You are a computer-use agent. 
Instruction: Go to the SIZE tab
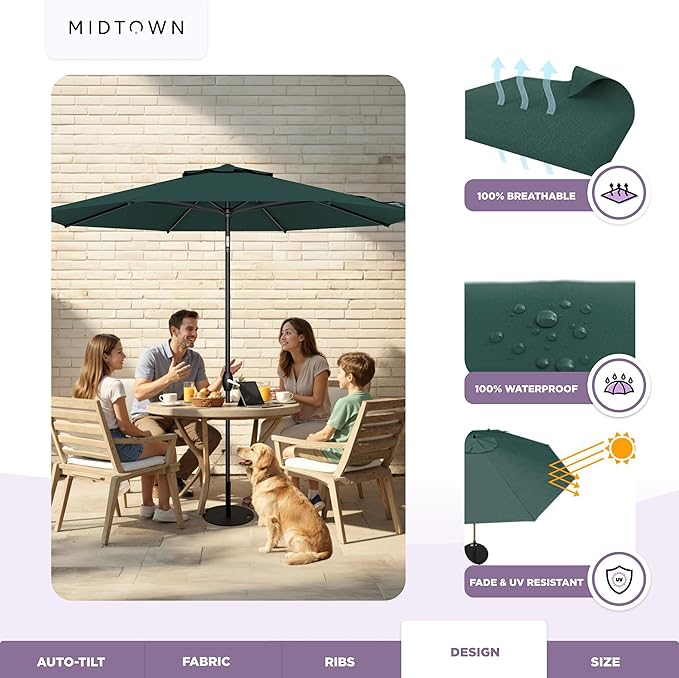(x=605, y=662)
